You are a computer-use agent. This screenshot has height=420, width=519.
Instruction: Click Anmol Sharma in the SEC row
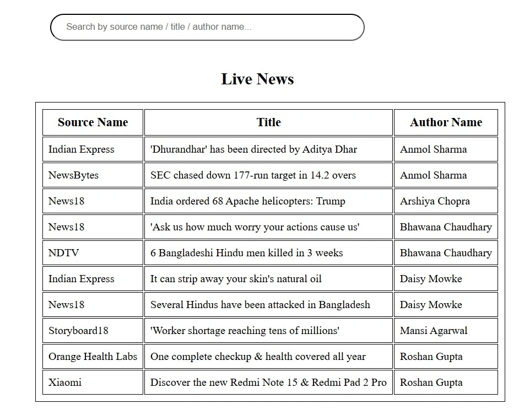click(446, 175)
